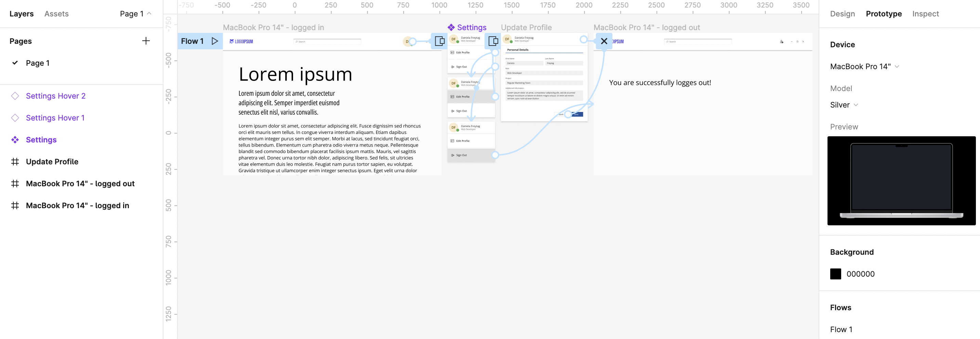
Task: Click the MacBook device preview thumbnail
Action: 901,180
